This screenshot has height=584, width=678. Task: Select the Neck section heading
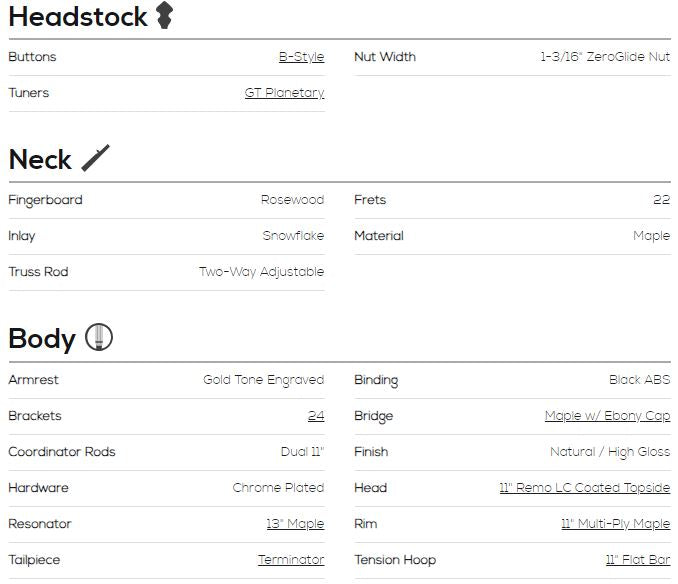tap(40, 160)
